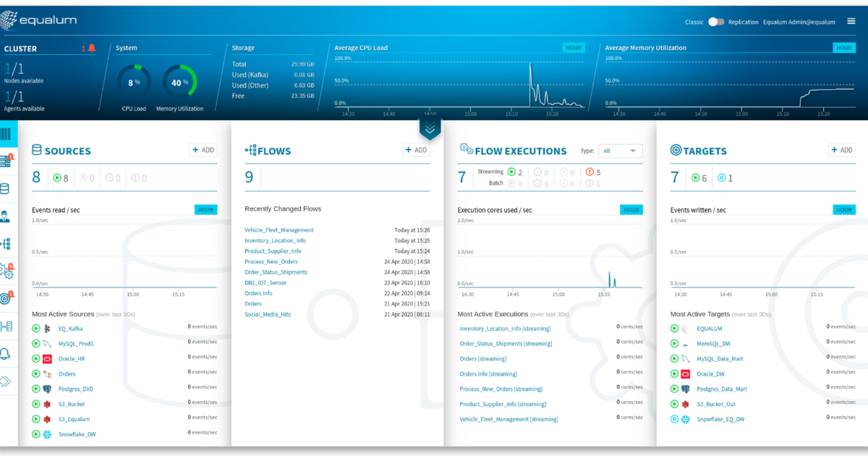Change Events written HOUR range
Viewport: 868px width, 456px height.
845,210
